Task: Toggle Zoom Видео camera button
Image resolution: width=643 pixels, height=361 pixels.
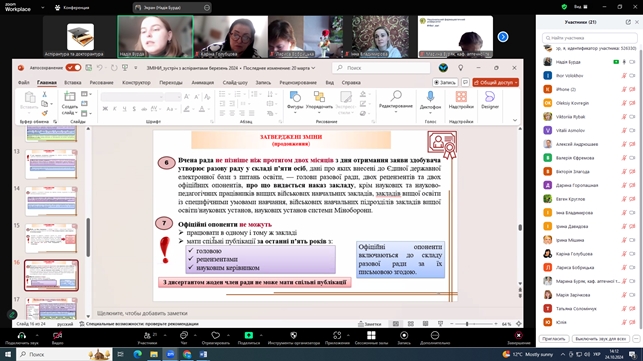Action: point(57,338)
